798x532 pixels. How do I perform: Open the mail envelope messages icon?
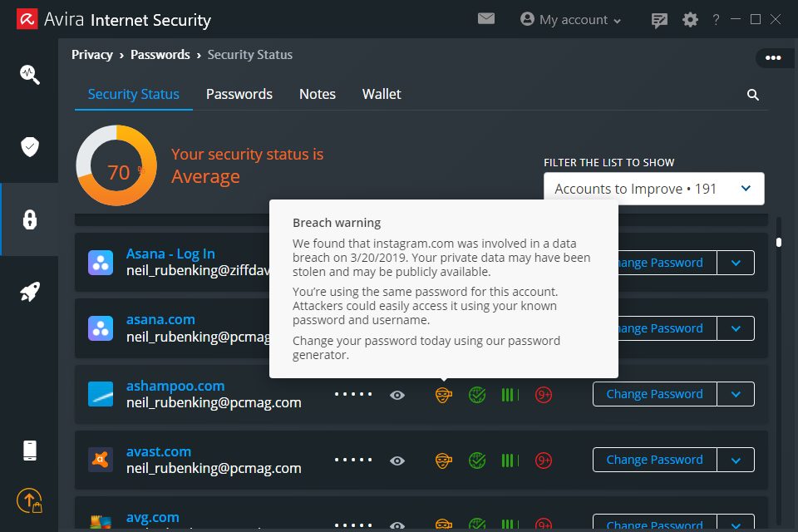coord(486,19)
